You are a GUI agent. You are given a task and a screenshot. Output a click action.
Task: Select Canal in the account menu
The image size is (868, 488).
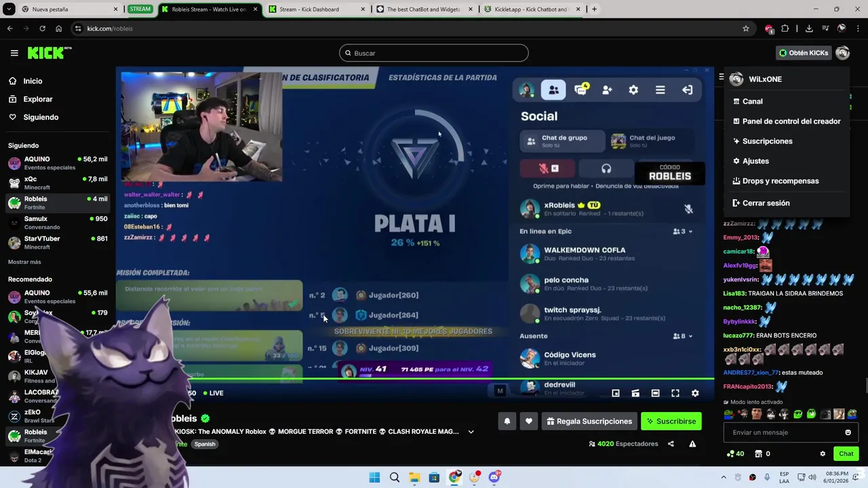(787, 101)
